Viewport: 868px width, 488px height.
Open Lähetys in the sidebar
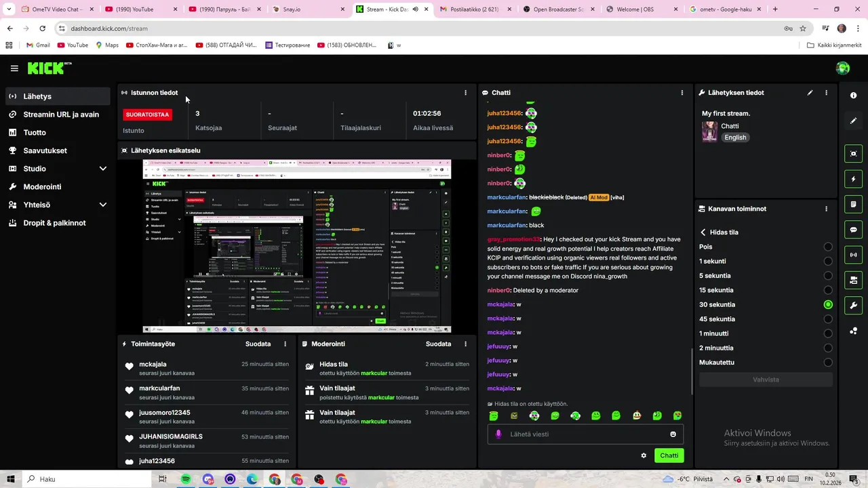tap(58, 96)
